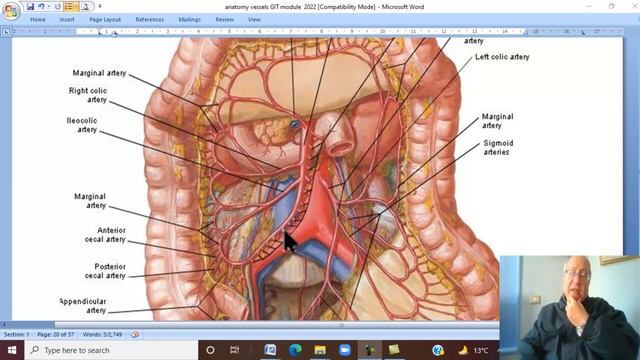Click the 13°C weather temperature
This screenshot has height=360, width=640.
[481, 350]
